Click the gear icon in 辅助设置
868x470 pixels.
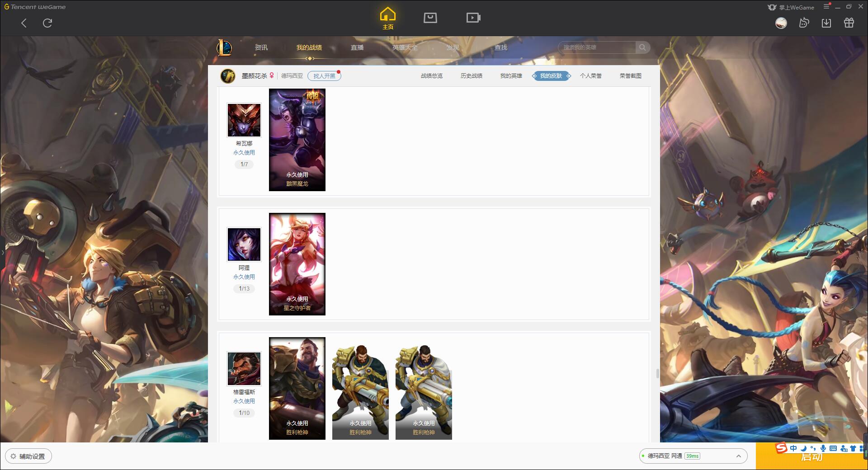click(x=14, y=456)
